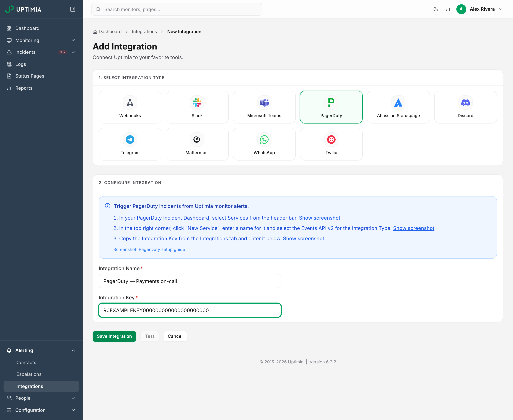
Task: Collapse the Alerting section
Action: click(x=41, y=350)
